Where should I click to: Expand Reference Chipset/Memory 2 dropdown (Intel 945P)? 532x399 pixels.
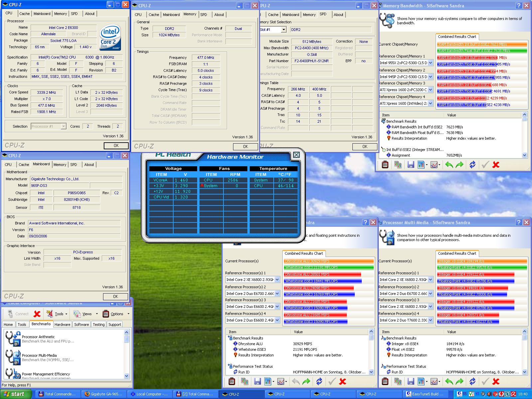point(430,77)
